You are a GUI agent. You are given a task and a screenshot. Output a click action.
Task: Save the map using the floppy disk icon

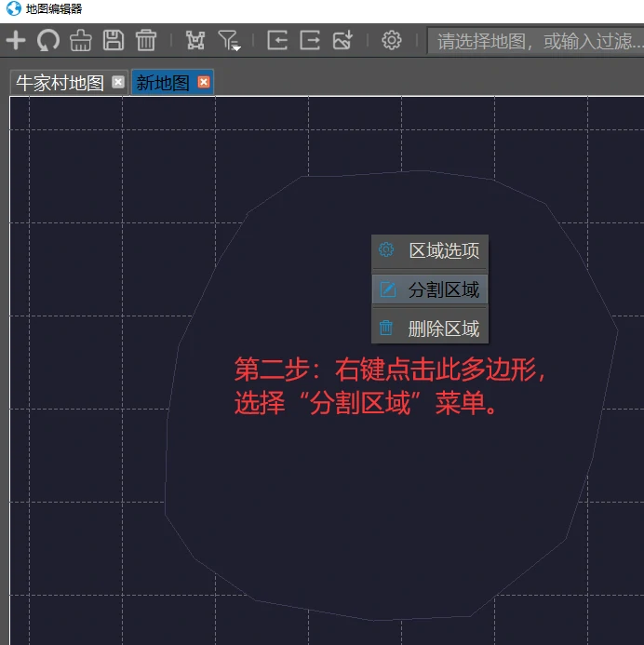pyautogui.click(x=114, y=40)
